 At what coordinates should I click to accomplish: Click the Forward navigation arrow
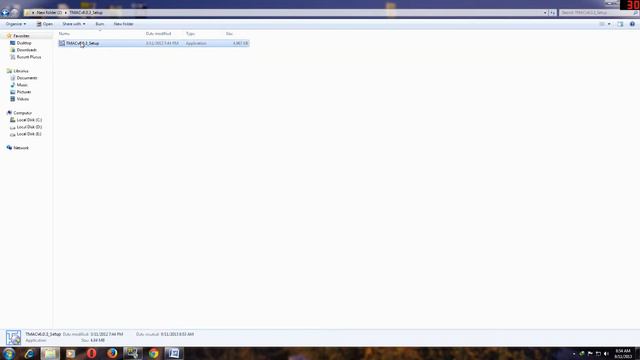pyautogui.click(x=15, y=13)
